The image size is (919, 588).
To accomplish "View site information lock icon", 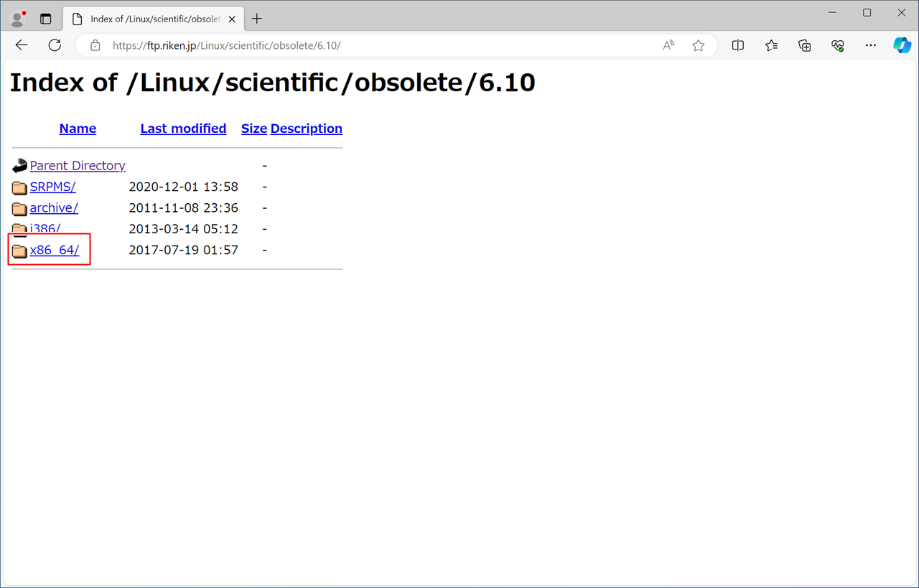I will point(95,45).
